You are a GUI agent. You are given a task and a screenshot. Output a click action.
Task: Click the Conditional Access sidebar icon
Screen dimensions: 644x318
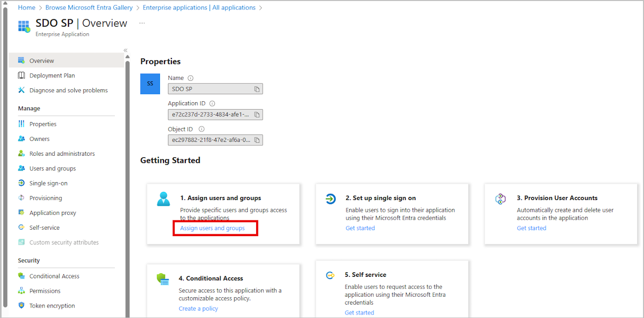pyautogui.click(x=21, y=276)
